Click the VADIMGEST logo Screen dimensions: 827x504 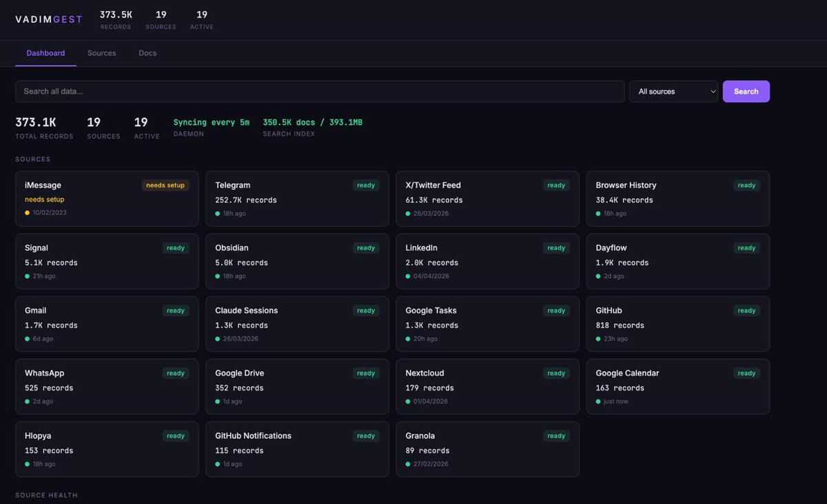click(x=49, y=19)
